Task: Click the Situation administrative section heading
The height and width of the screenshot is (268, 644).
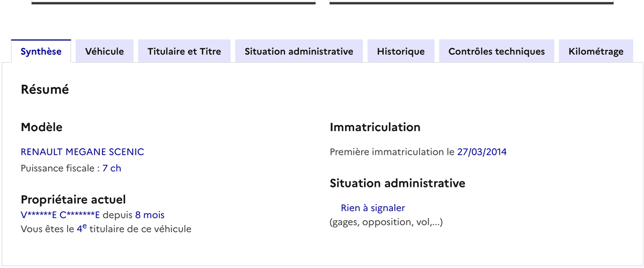Action: pos(397,183)
